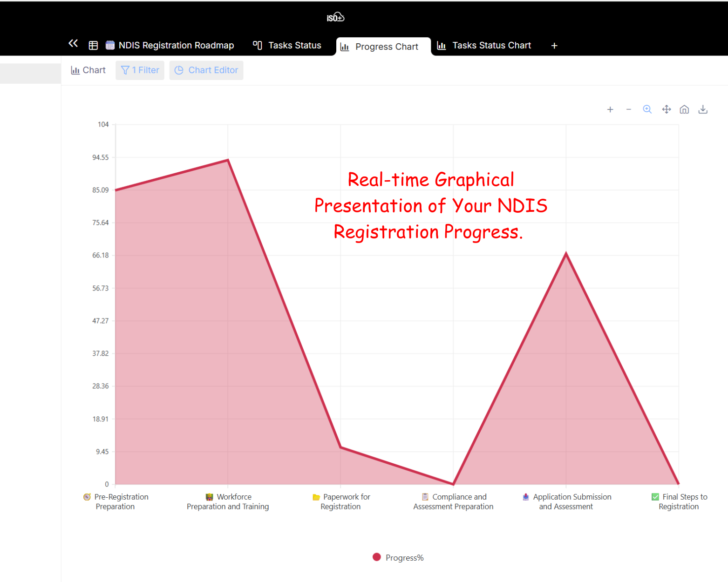Click the table grid view icon
This screenshot has width=728, height=582.
pos(93,46)
